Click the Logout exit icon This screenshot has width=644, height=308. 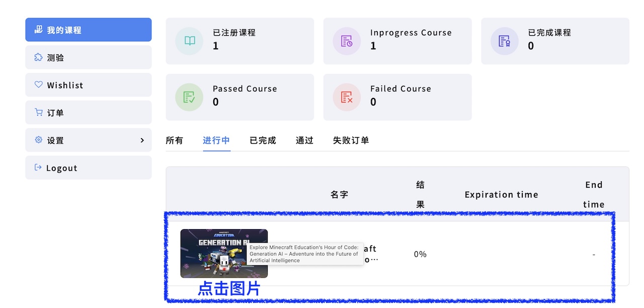[38, 168]
